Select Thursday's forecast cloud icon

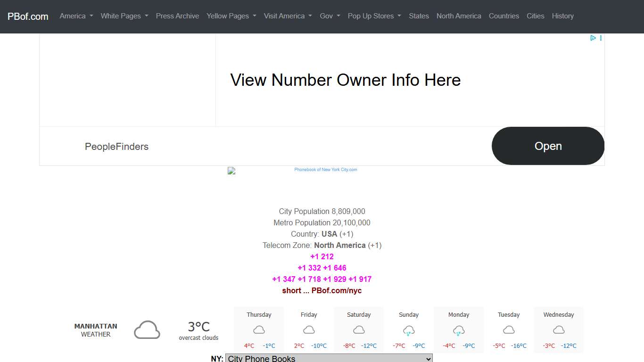(x=259, y=330)
